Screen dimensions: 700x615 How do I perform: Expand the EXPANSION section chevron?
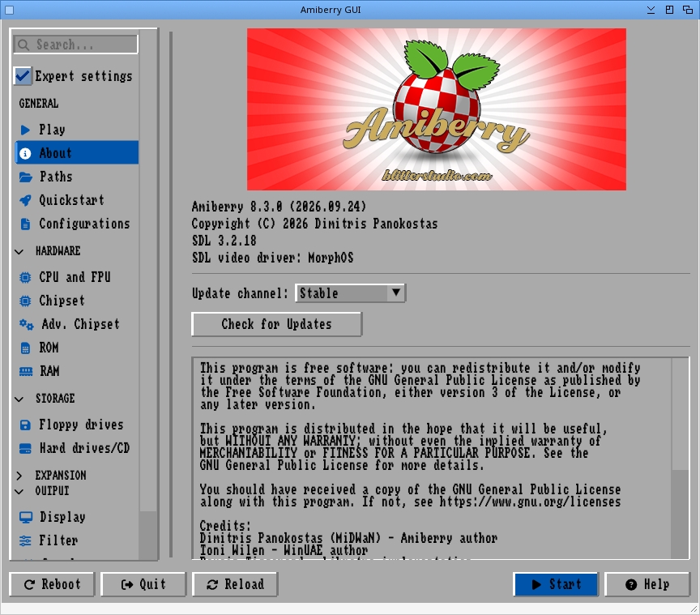(19, 476)
